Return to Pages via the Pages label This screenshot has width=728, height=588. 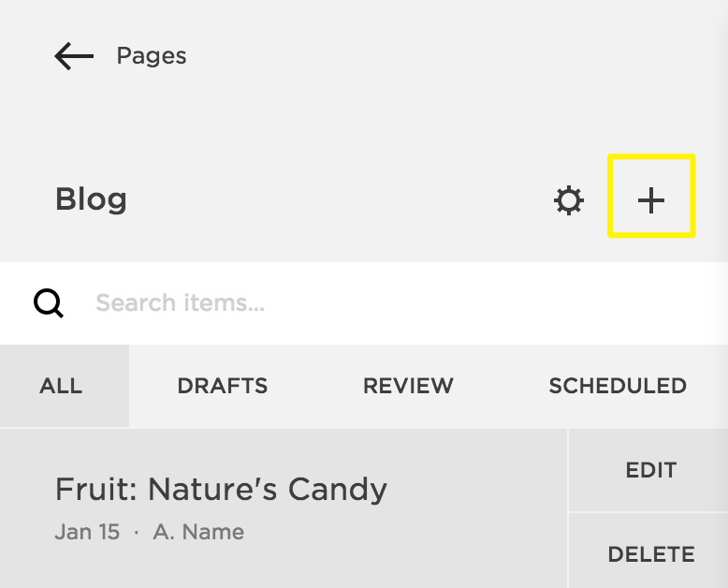click(151, 56)
